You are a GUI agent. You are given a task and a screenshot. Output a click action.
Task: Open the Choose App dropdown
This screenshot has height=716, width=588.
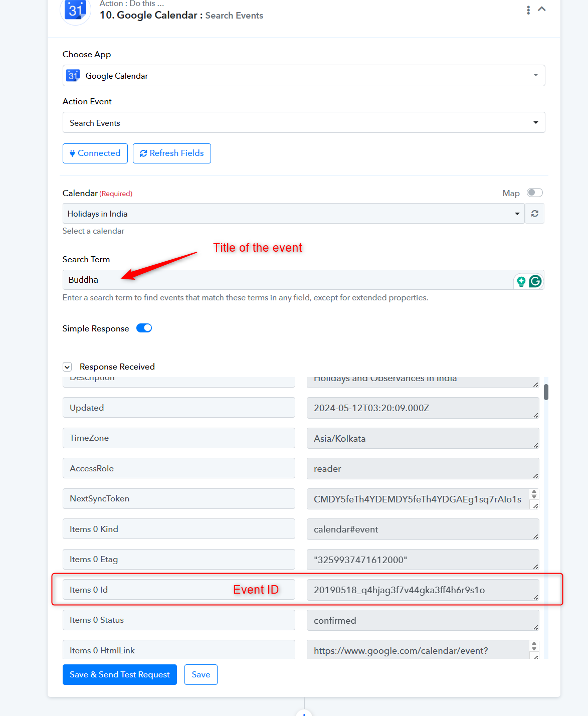tap(304, 76)
